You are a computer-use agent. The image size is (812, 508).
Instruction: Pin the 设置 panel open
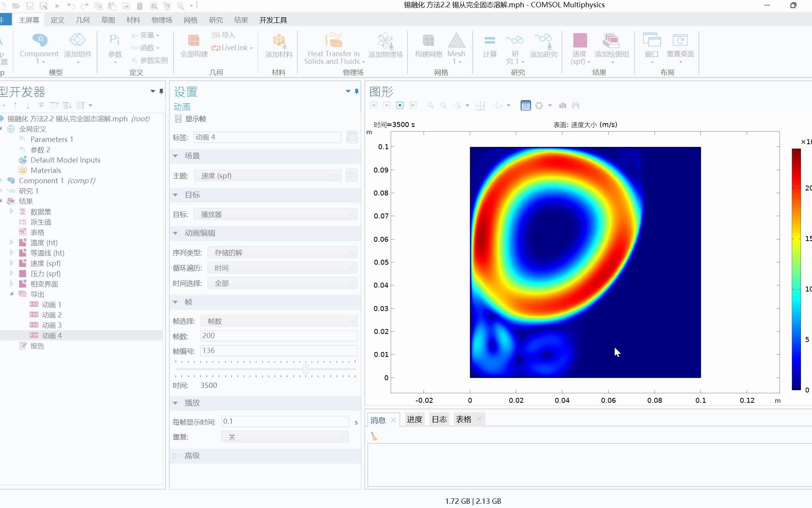(x=356, y=91)
